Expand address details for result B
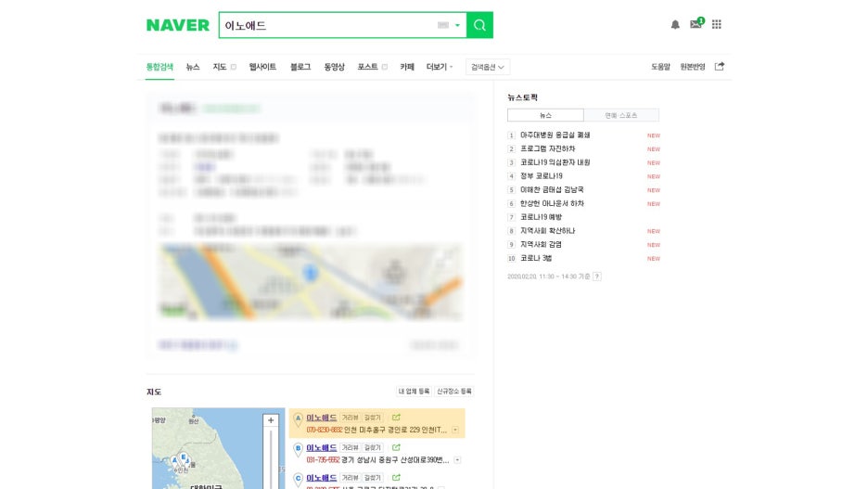This screenshot has width=868, height=489. point(457,460)
